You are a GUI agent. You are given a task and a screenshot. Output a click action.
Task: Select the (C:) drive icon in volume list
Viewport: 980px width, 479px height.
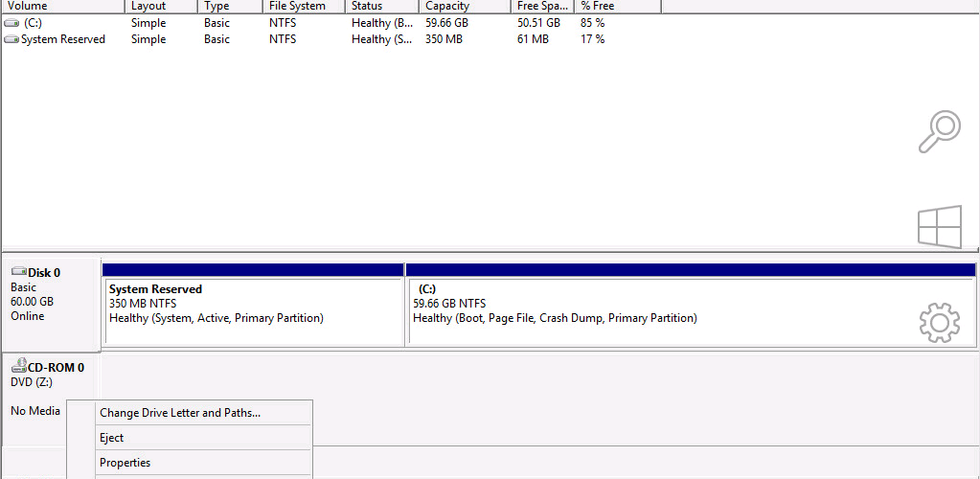11,23
